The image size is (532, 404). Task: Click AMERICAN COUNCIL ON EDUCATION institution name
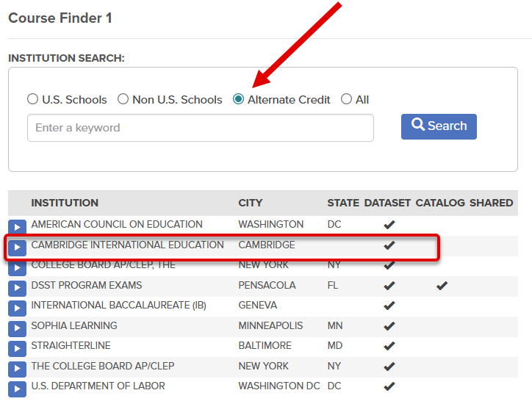(117, 224)
